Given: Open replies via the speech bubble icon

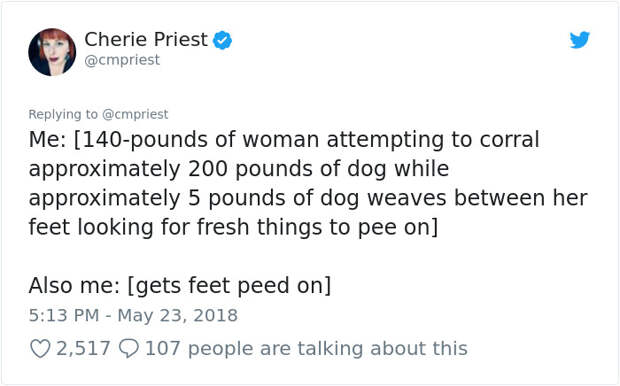Looking at the screenshot, I should [129, 349].
